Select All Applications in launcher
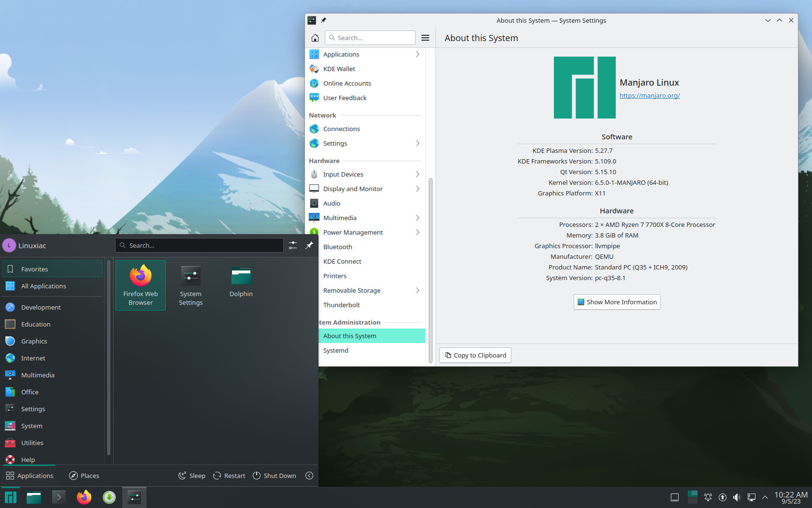The height and width of the screenshot is (508, 812). (52, 286)
